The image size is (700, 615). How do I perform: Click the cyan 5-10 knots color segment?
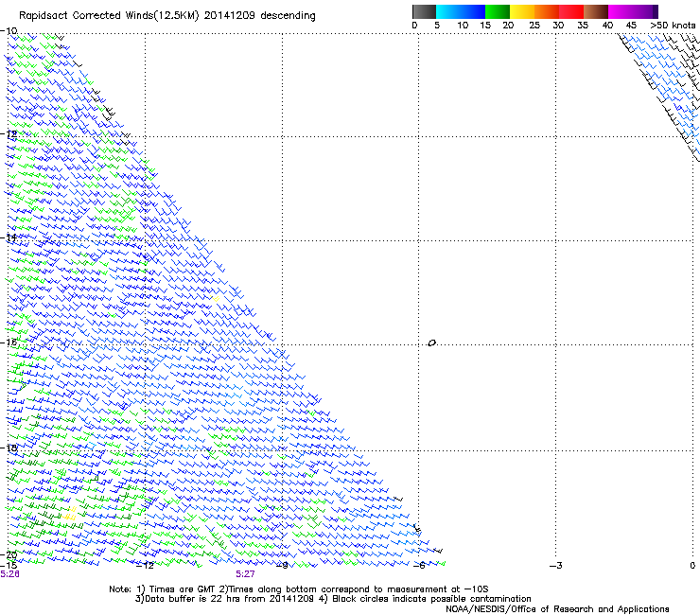(448, 11)
